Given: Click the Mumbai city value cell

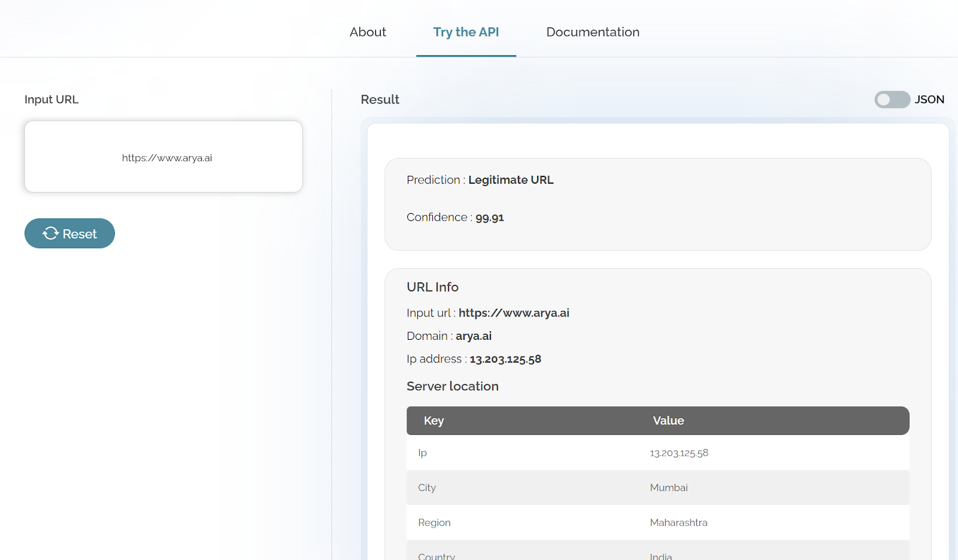Looking at the screenshot, I should pos(669,488).
